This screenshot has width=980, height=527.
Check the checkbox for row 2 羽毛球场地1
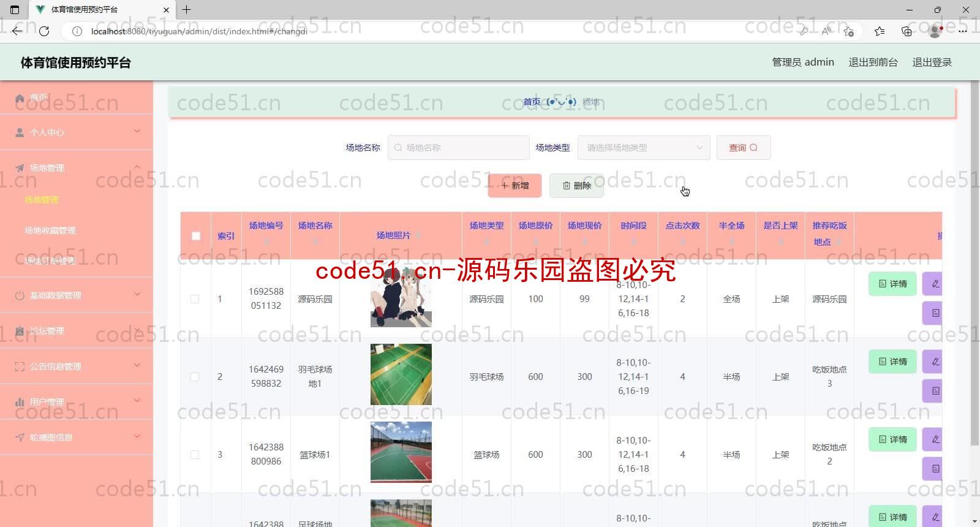click(195, 377)
